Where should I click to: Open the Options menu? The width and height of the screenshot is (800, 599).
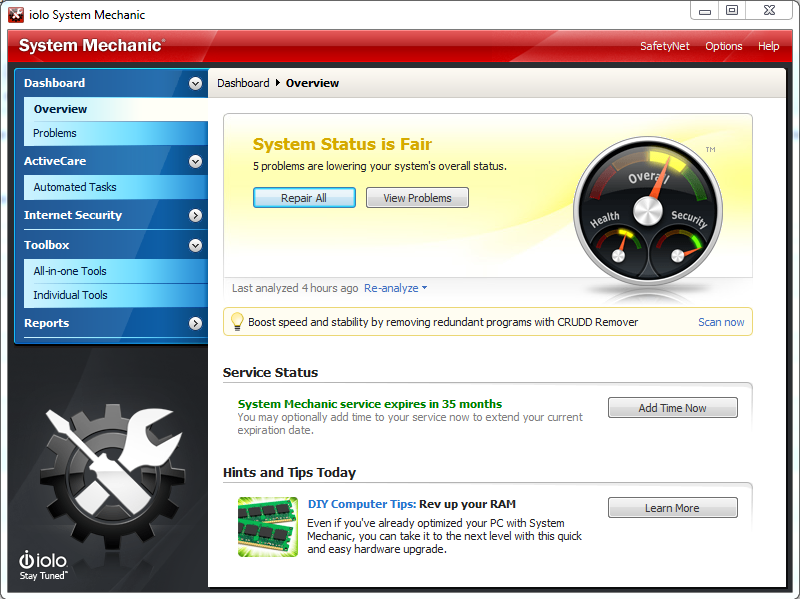(723, 46)
